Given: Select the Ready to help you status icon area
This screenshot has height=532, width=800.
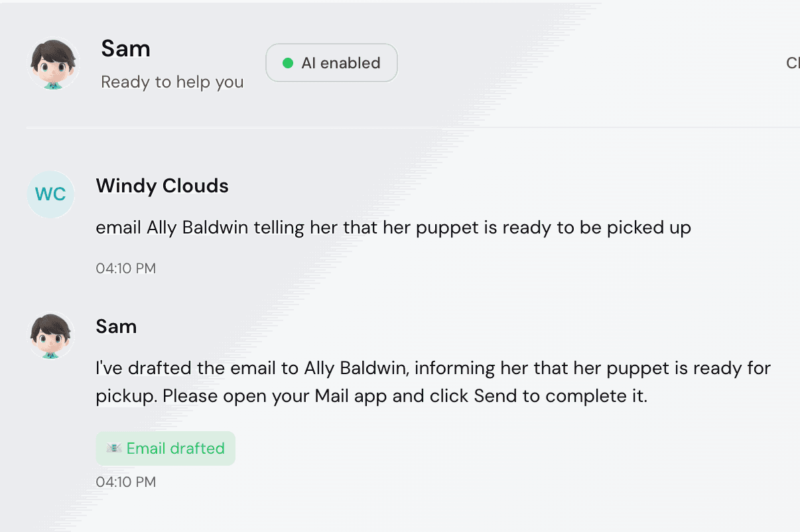Looking at the screenshot, I should pyautogui.click(x=172, y=82).
